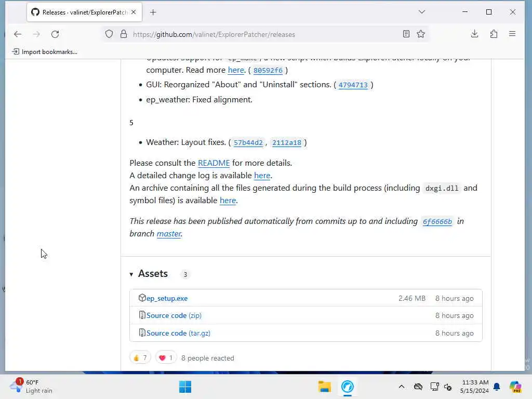Open commit 57b44d2 link
Screen dimensions: 532x399
[x=248, y=142]
